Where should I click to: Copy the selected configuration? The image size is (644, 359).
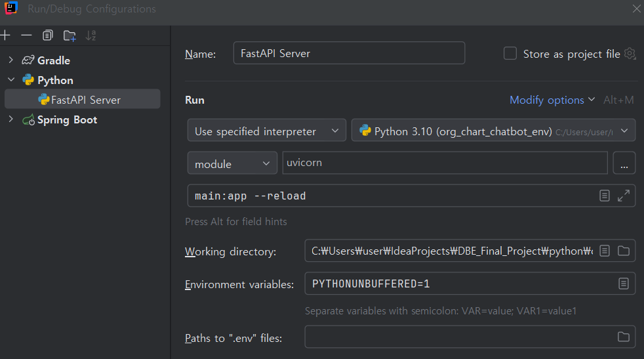coord(48,35)
